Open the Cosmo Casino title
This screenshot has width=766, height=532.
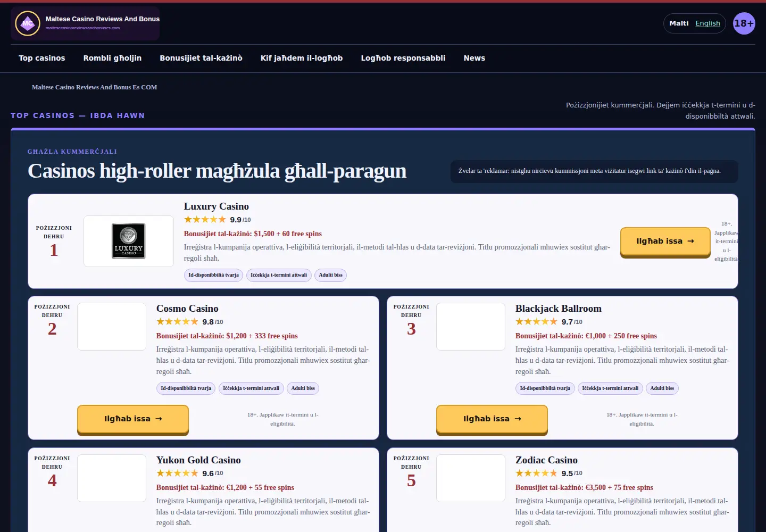187,309
